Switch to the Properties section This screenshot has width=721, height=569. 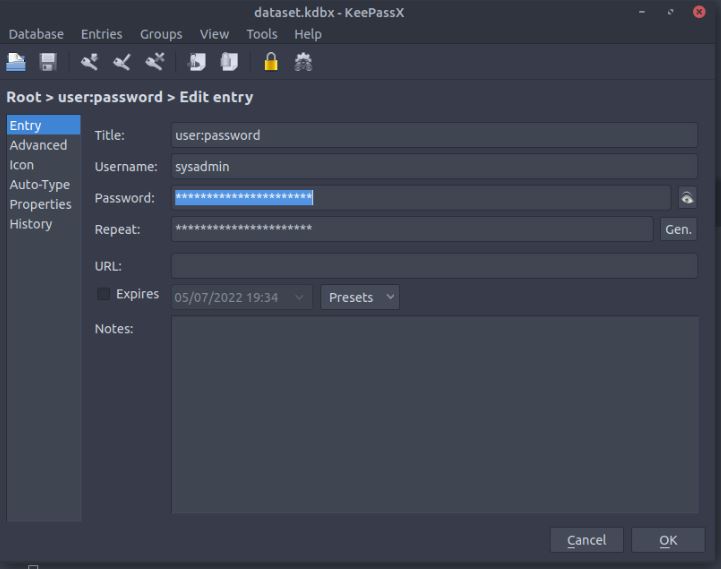[x=44, y=204]
